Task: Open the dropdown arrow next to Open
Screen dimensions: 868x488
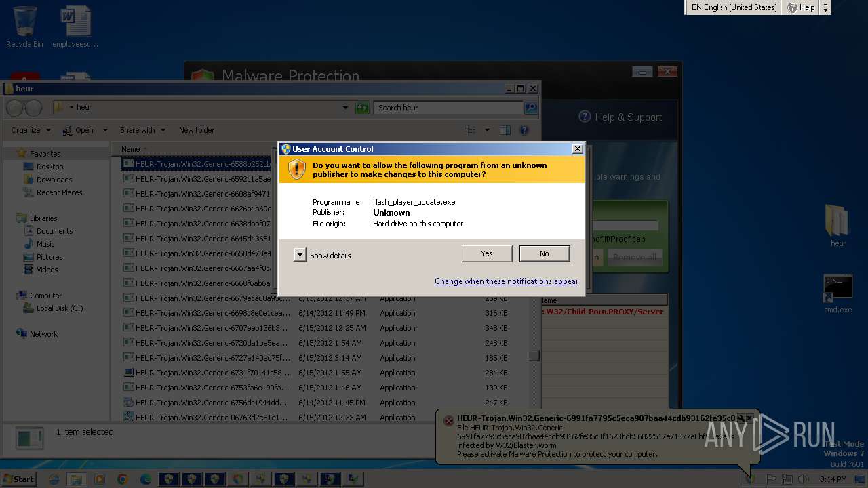Action: click(x=105, y=130)
